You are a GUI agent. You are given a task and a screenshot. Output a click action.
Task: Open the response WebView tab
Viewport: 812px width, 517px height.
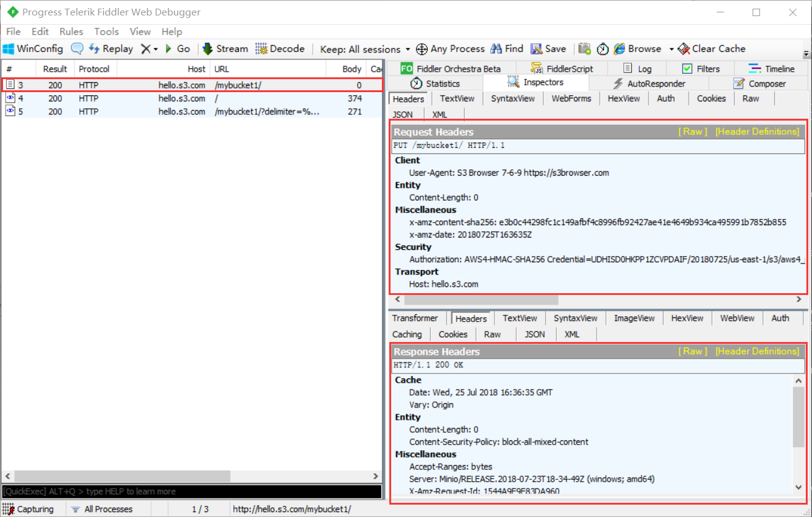tap(737, 318)
